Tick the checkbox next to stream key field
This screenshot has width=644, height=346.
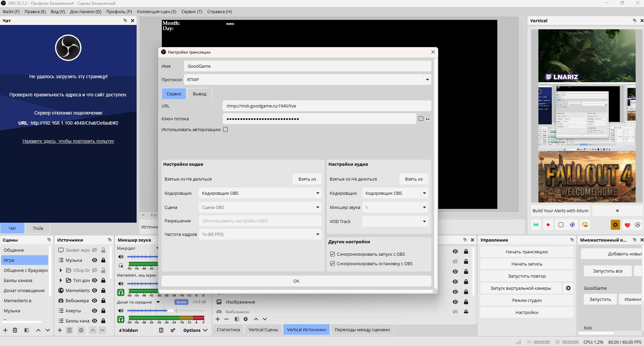click(421, 119)
